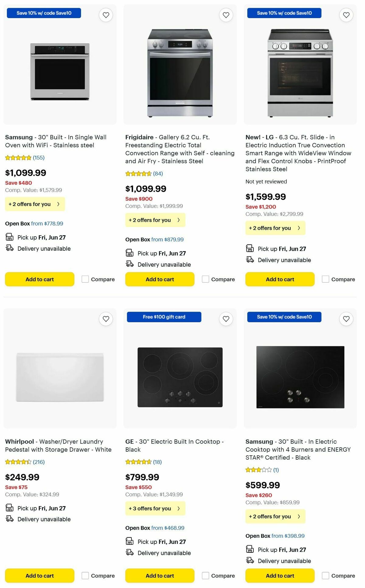365x588 pixels.
Task: Check the Compare box on the LG range
Action: (x=325, y=279)
